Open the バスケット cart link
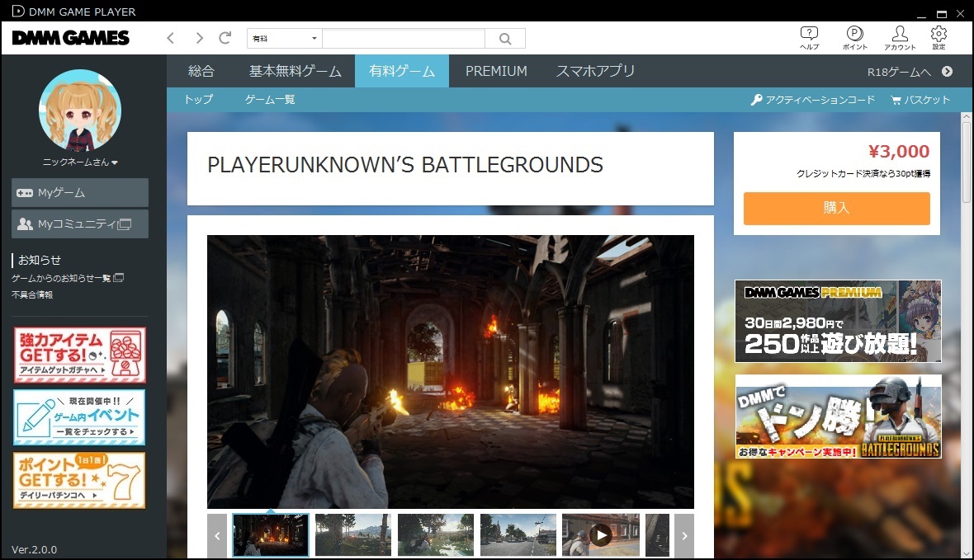The image size is (974, 560). [920, 99]
